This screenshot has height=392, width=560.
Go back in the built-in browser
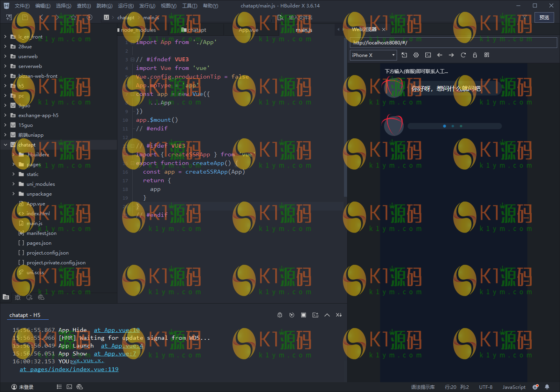tap(440, 55)
